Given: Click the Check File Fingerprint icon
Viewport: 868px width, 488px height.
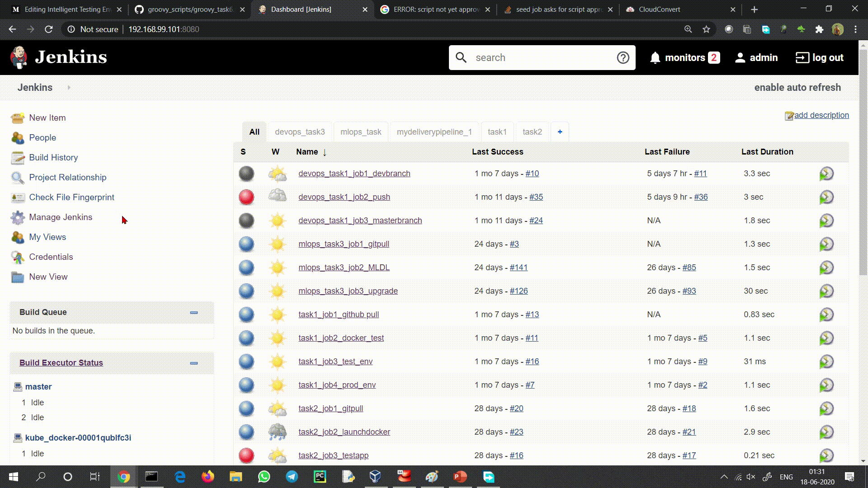Looking at the screenshot, I should point(18,197).
